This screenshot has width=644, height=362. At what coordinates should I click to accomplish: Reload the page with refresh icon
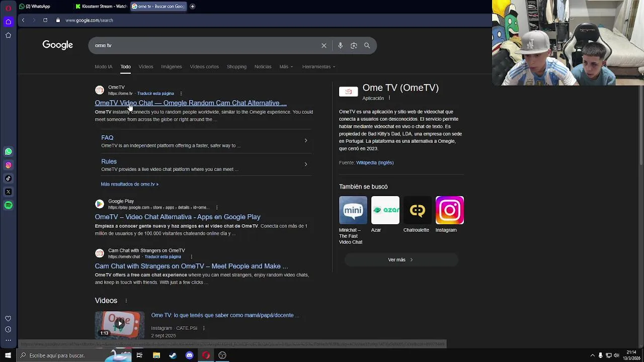coord(45,20)
